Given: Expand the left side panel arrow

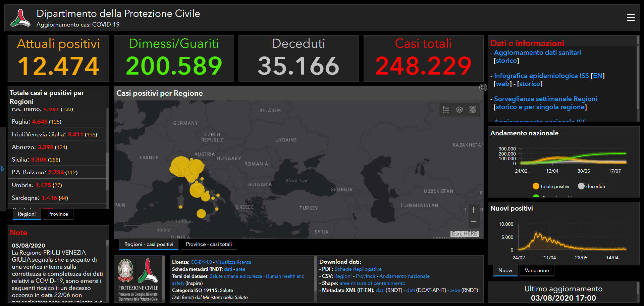Looking at the screenshot, I should [x=3, y=169].
